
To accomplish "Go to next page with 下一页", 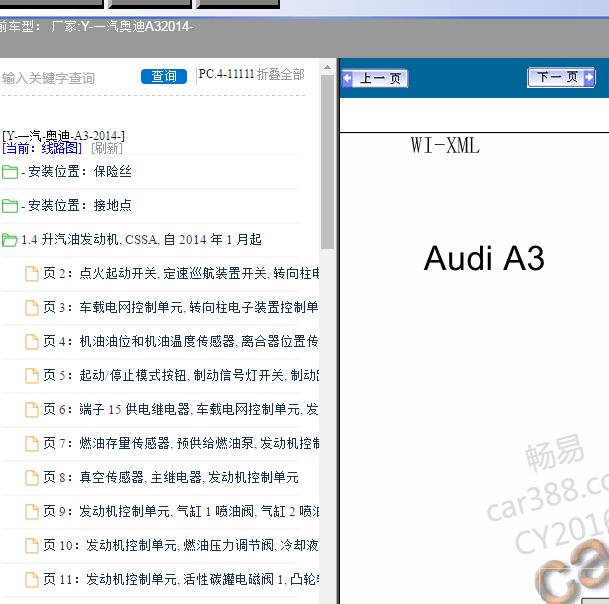I will click(x=561, y=77).
